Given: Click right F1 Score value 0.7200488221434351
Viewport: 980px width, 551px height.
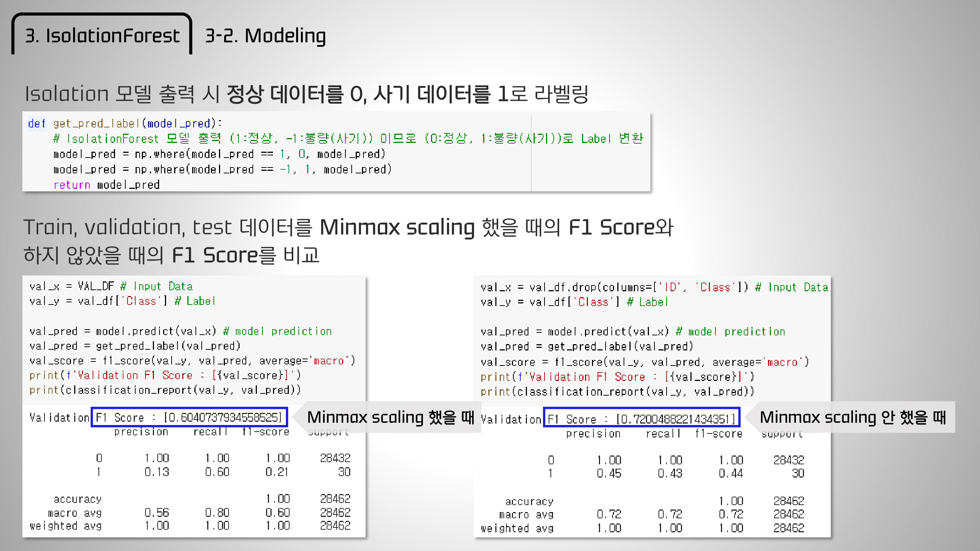Looking at the screenshot, I should pos(676,419).
